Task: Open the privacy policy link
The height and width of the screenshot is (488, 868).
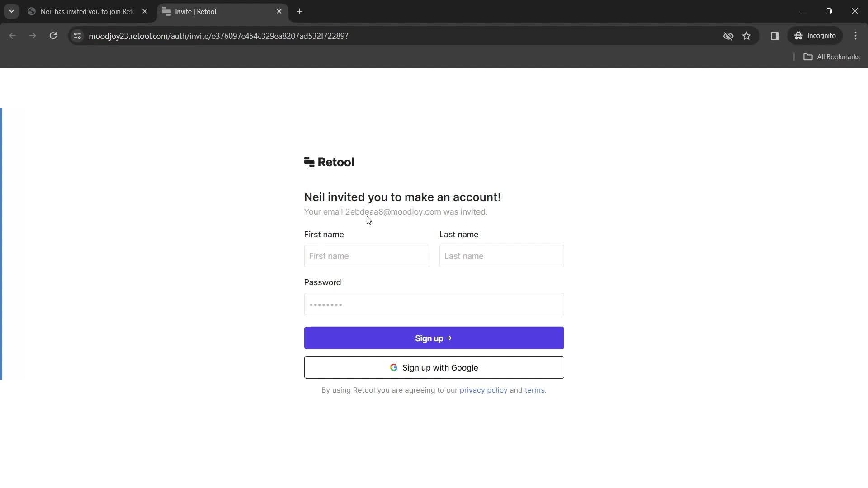Action: click(483, 390)
